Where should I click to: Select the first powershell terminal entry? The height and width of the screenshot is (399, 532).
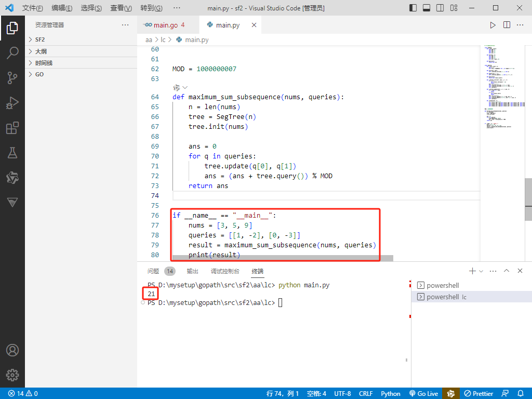pos(472,285)
